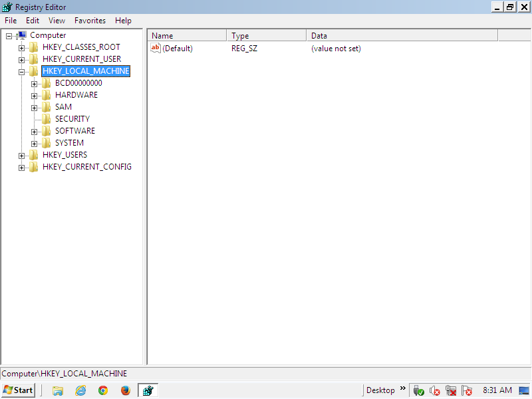Click the Computer root node icon

click(22, 35)
